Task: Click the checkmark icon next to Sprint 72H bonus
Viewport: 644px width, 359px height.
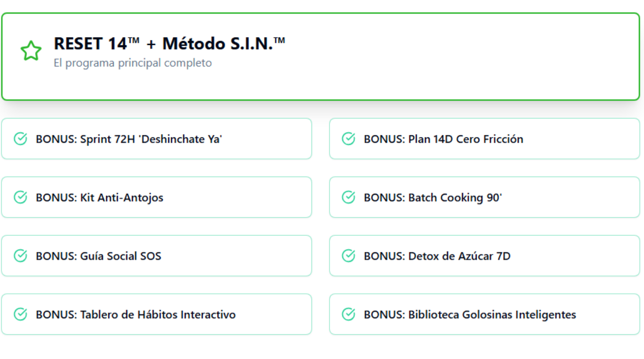Action: tap(20, 139)
